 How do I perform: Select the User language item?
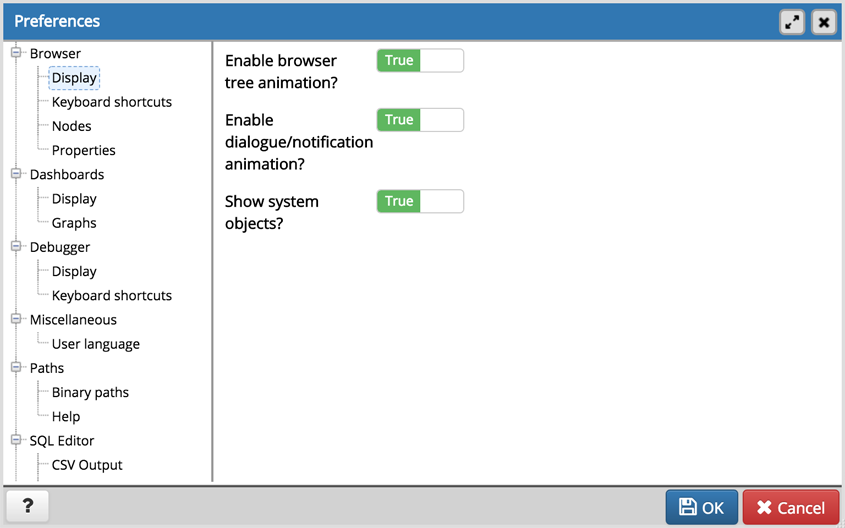[95, 344]
